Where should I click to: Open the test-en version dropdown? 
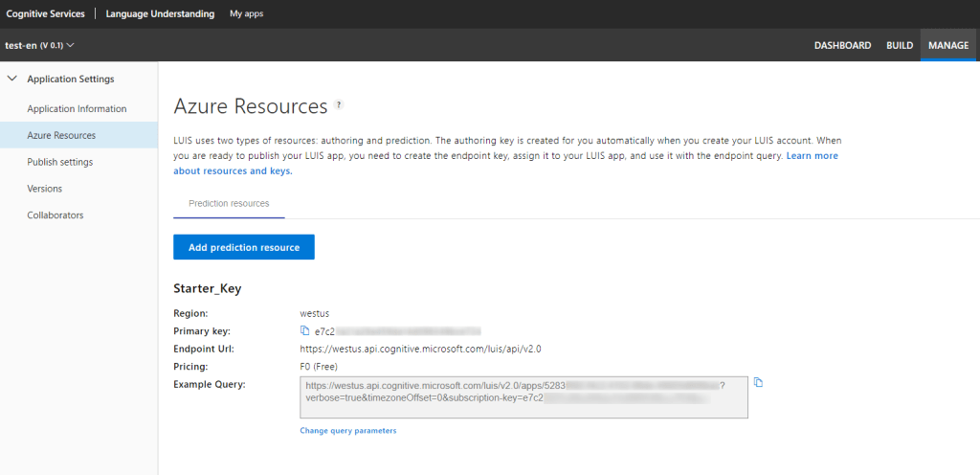coord(39,45)
